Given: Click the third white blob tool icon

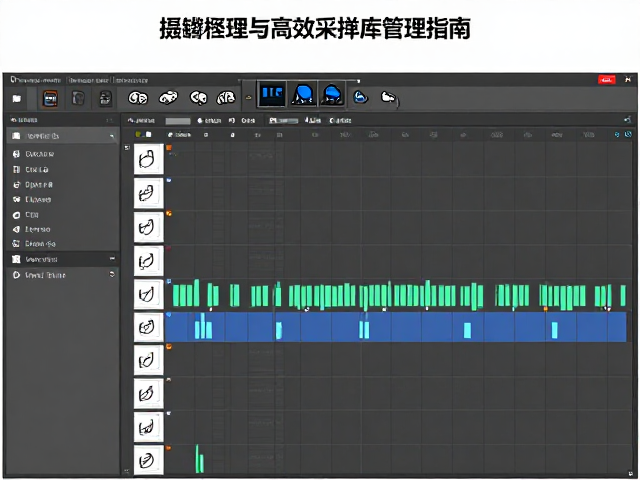Looking at the screenshot, I should click(x=198, y=98).
